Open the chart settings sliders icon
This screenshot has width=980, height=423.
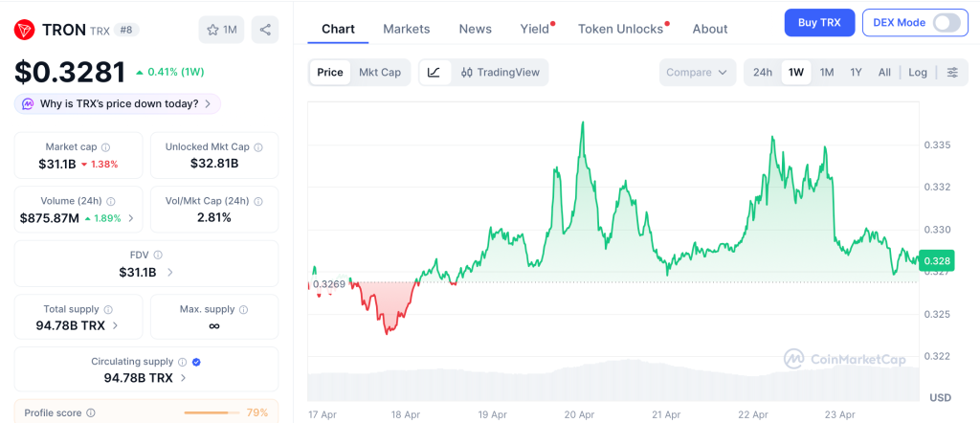tap(951, 72)
